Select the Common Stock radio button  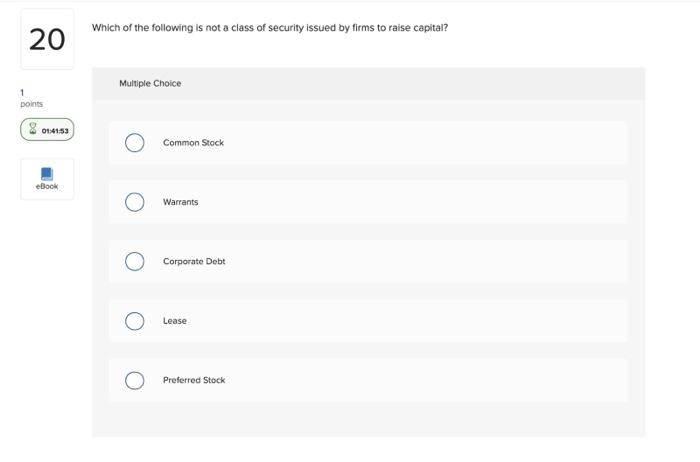click(x=135, y=143)
